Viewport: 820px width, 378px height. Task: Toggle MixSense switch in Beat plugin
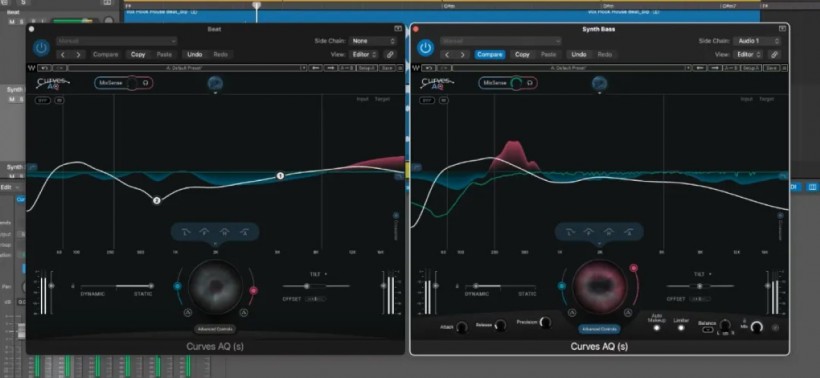(132, 83)
